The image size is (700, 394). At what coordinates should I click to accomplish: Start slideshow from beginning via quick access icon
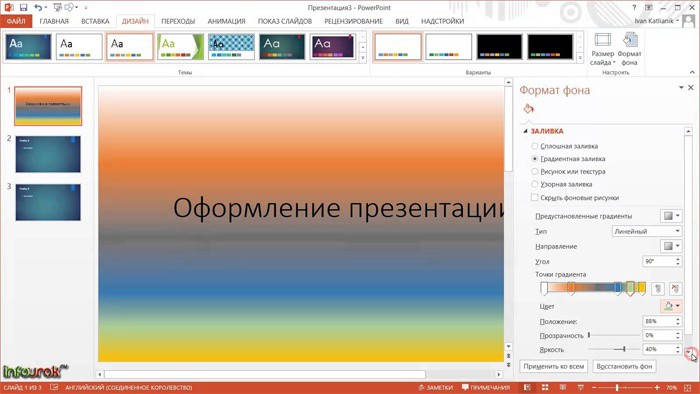coord(58,8)
